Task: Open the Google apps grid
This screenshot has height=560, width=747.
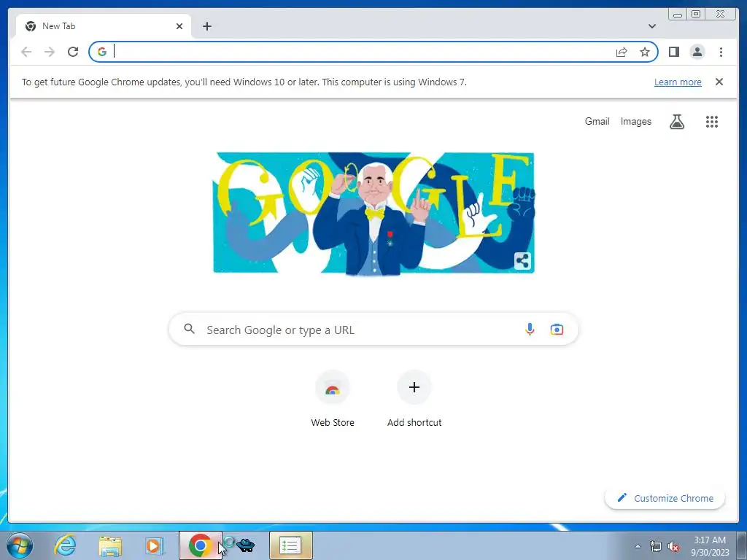Action: click(711, 122)
